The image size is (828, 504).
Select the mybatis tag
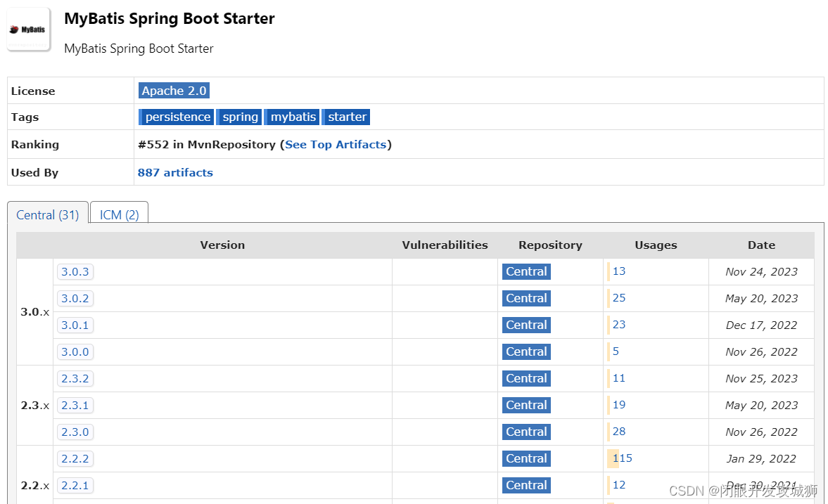[292, 117]
